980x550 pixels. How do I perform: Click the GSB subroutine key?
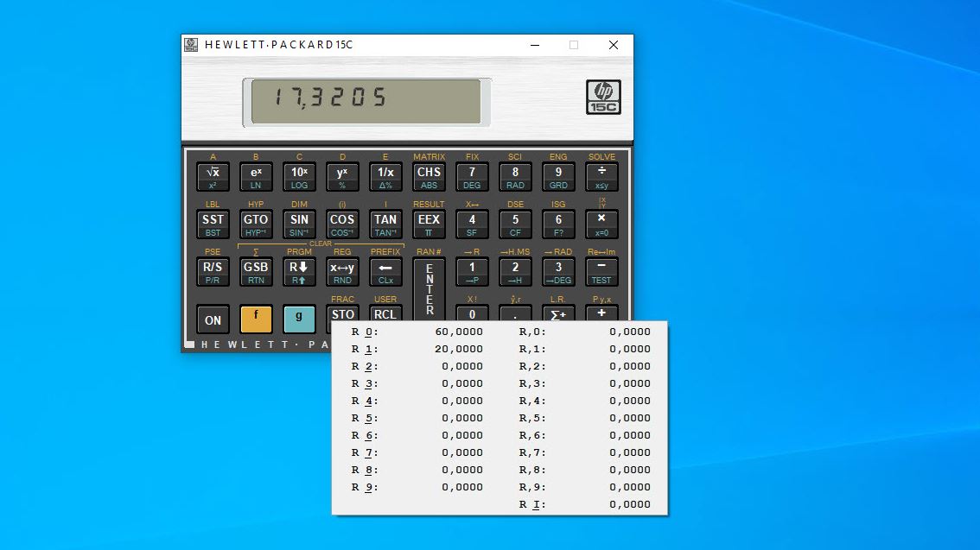click(x=256, y=272)
